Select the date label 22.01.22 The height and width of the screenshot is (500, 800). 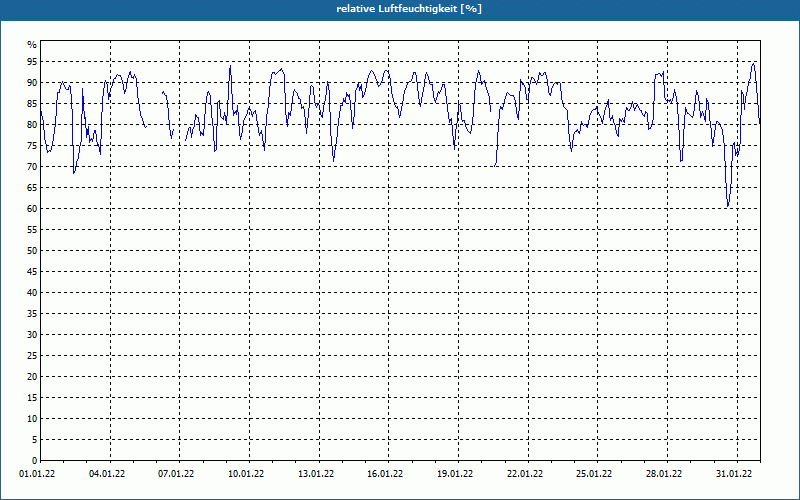525,474
